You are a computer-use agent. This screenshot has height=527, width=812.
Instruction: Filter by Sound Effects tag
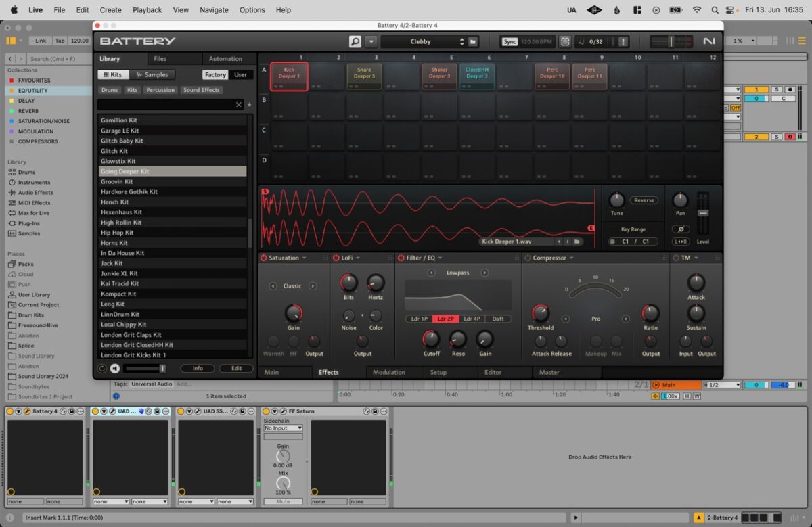coord(202,90)
